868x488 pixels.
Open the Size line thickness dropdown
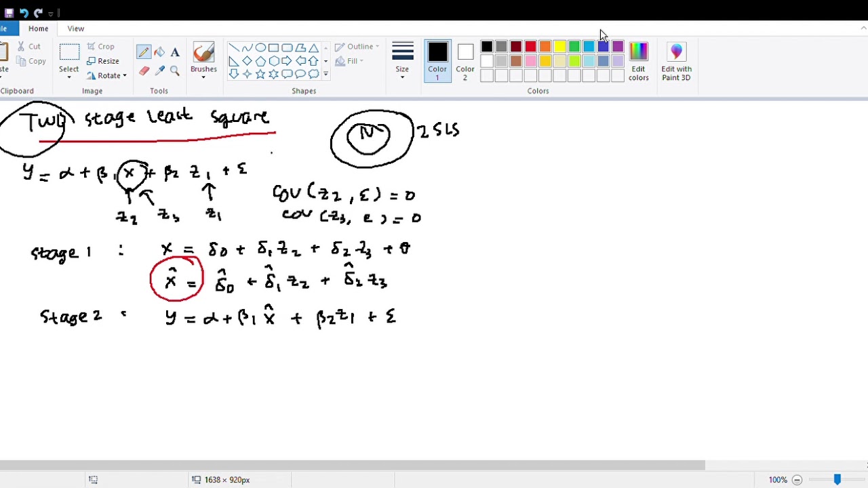pyautogui.click(x=402, y=61)
